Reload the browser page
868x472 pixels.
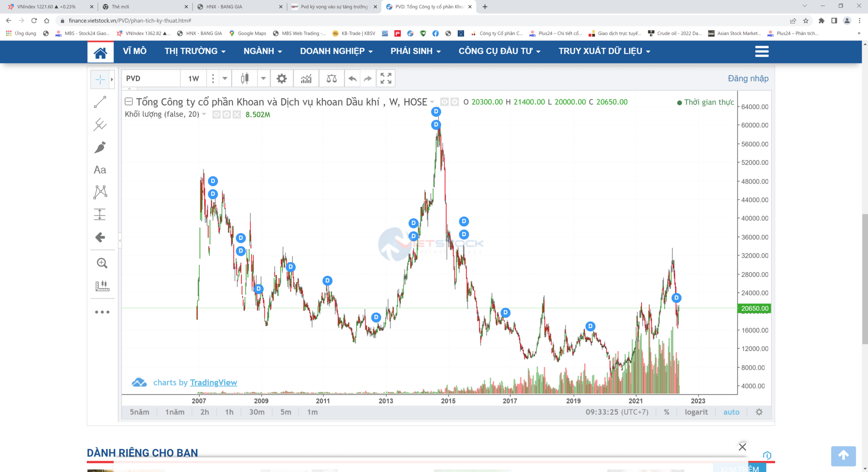point(34,20)
